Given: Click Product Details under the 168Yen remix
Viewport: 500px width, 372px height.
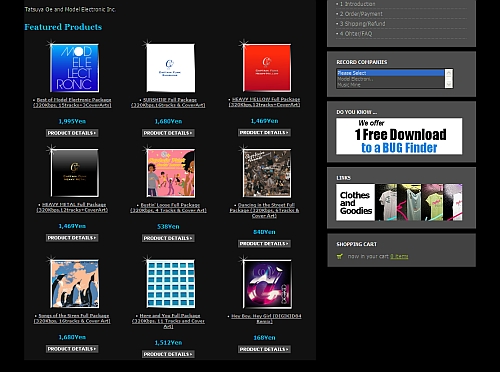Looking at the screenshot, I should point(264,349).
